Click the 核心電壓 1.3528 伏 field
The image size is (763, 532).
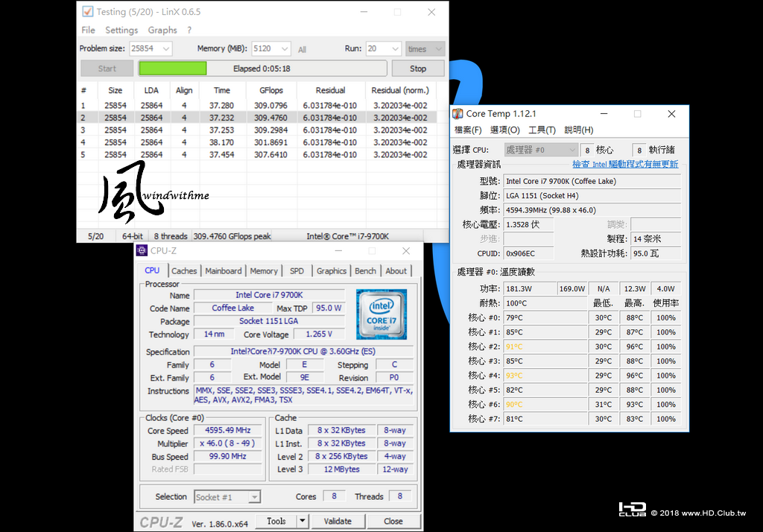coord(528,224)
